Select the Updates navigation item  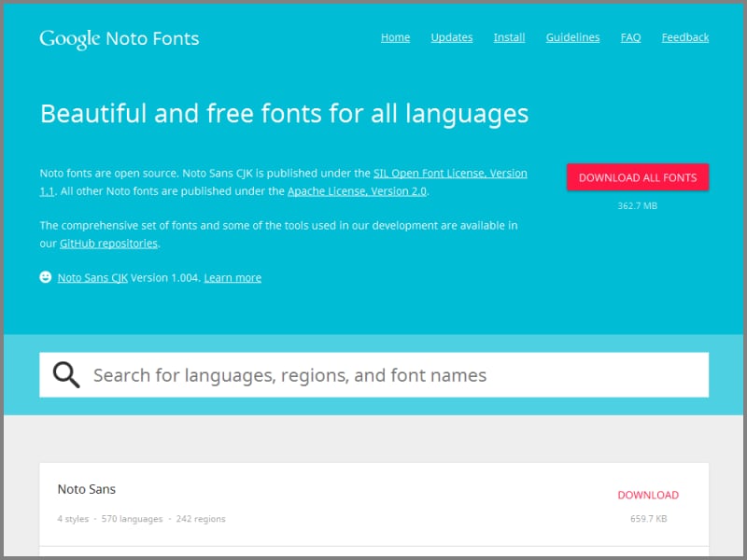(x=452, y=37)
